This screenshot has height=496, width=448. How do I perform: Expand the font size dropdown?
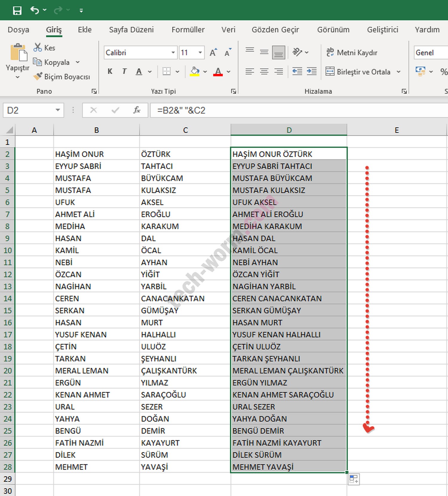200,53
